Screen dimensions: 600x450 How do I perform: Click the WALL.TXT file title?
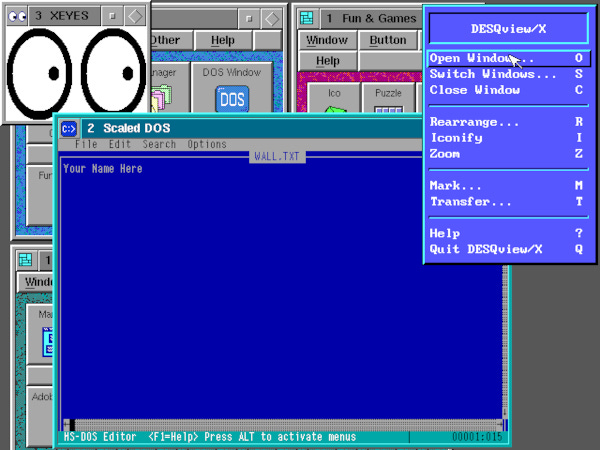[x=277, y=157]
